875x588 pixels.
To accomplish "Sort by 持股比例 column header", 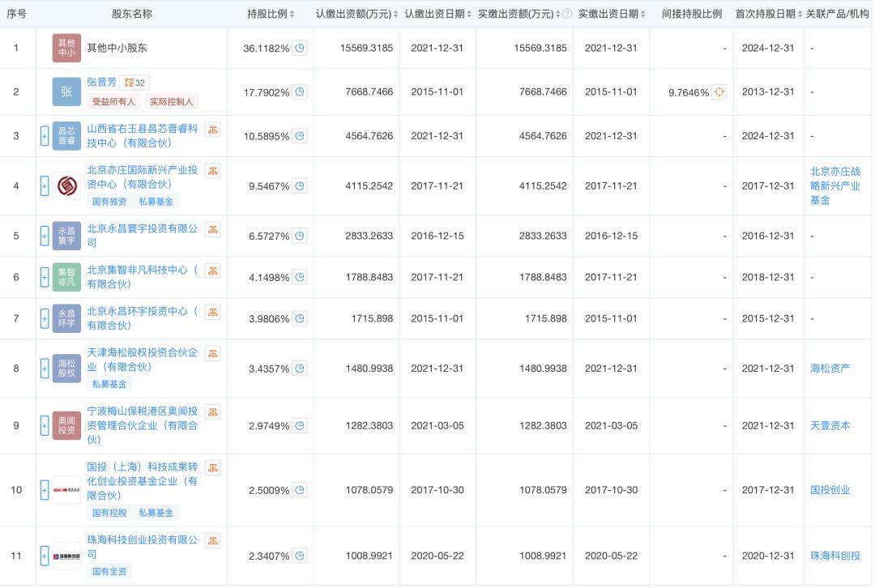I will [271, 14].
